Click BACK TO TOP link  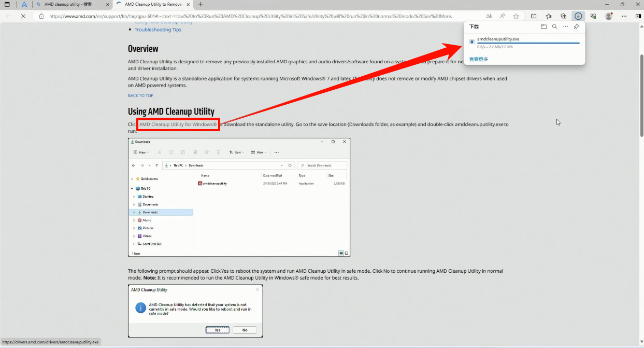[140, 95]
